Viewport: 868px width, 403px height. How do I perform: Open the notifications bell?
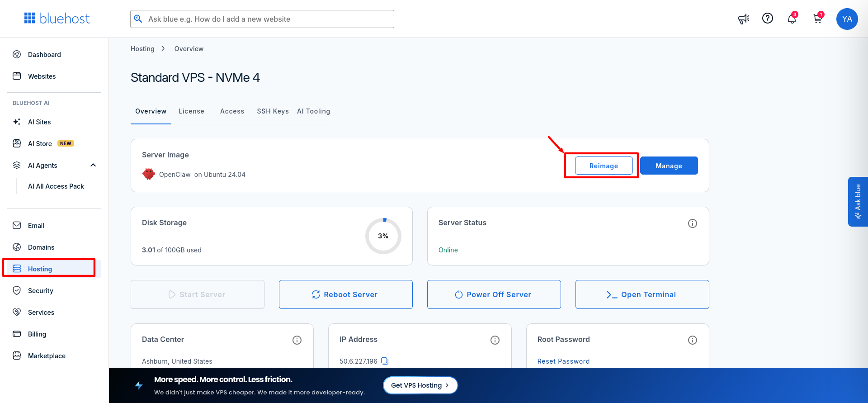[792, 19]
